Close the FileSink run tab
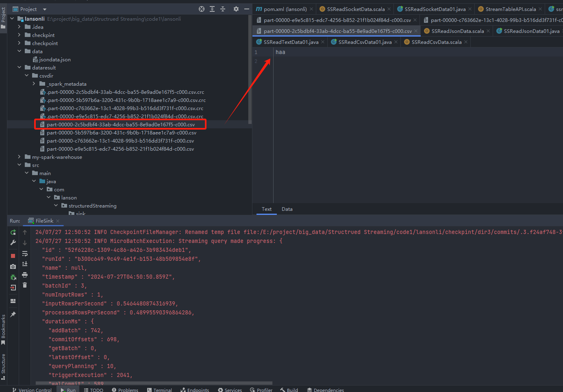 click(x=58, y=221)
